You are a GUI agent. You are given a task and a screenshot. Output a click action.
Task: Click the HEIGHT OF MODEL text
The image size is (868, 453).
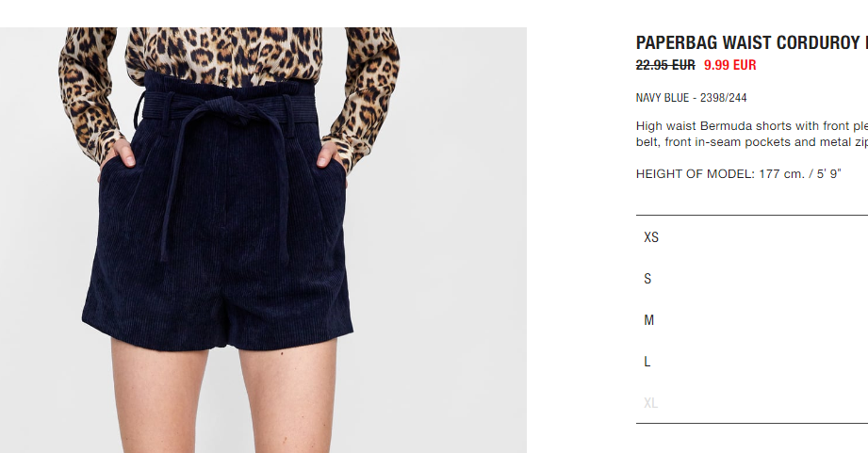tap(739, 173)
